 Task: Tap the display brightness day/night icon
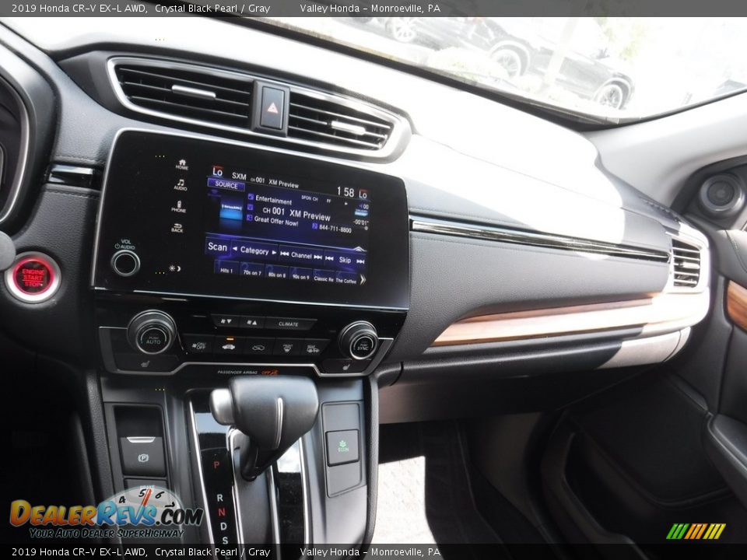(x=173, y=268)
